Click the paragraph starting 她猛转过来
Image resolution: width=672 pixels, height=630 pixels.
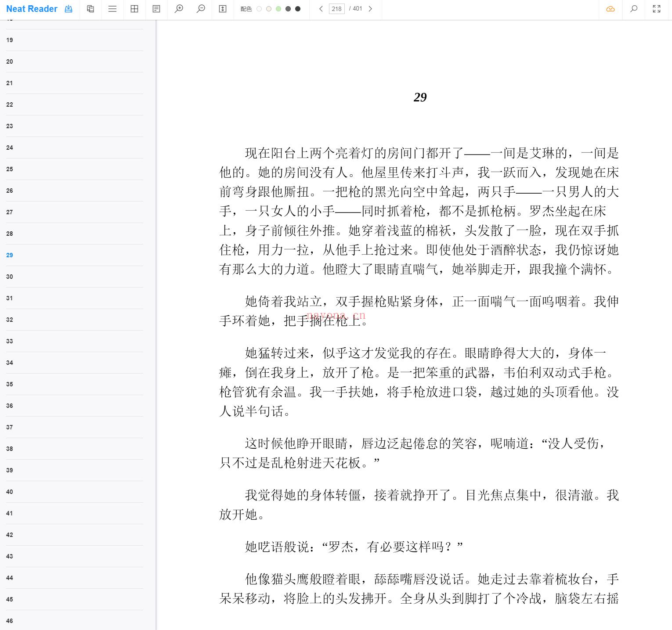(x=419, y=382)
